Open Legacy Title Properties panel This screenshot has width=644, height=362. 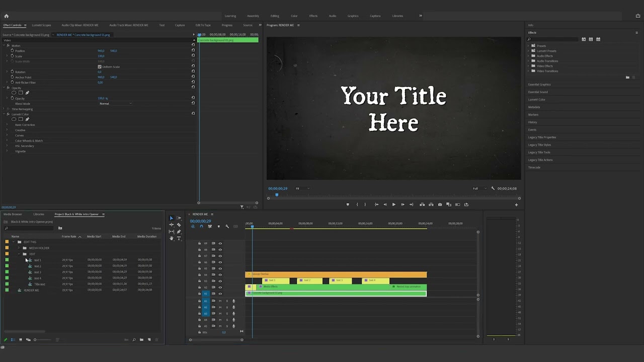(542, 137)
